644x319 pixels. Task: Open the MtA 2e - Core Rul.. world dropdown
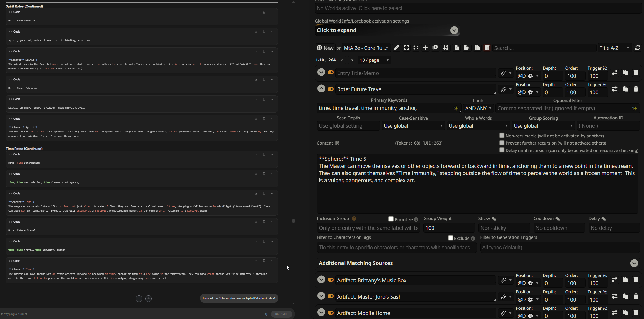point(366,48)
